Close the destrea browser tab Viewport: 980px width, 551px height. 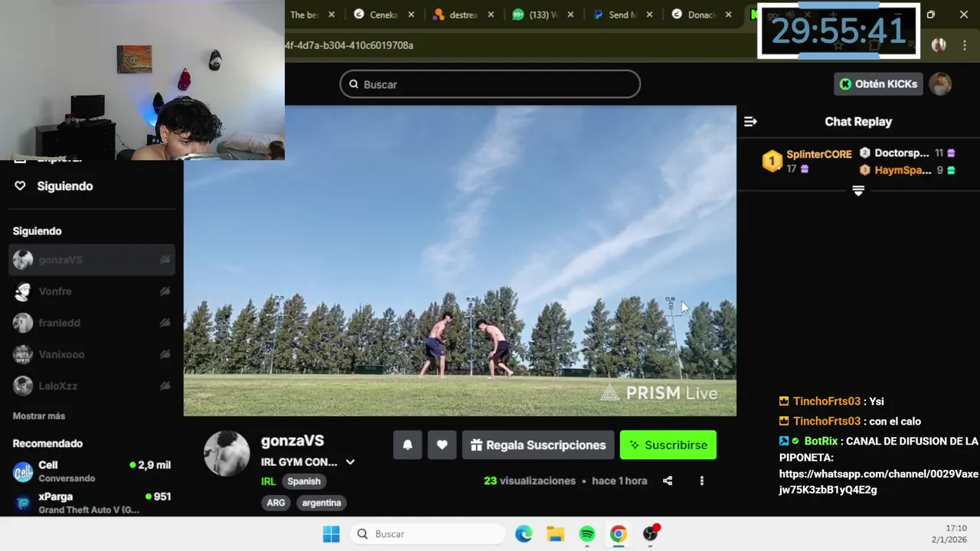pos(491,15)
